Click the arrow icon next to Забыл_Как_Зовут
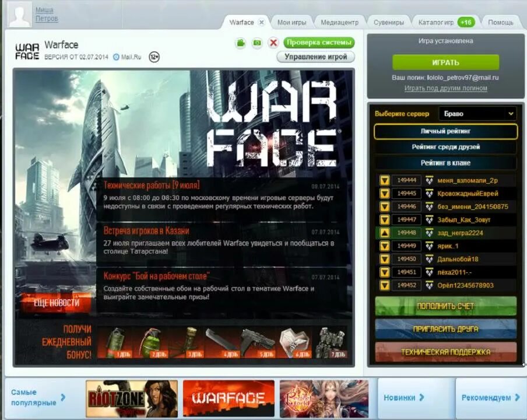527x420 pixels. 385,220
